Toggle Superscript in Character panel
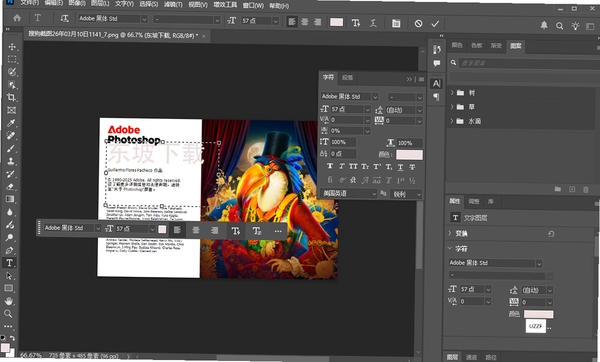Image resolution: width=600 pixels, height=362 pixels. point(377,166)
